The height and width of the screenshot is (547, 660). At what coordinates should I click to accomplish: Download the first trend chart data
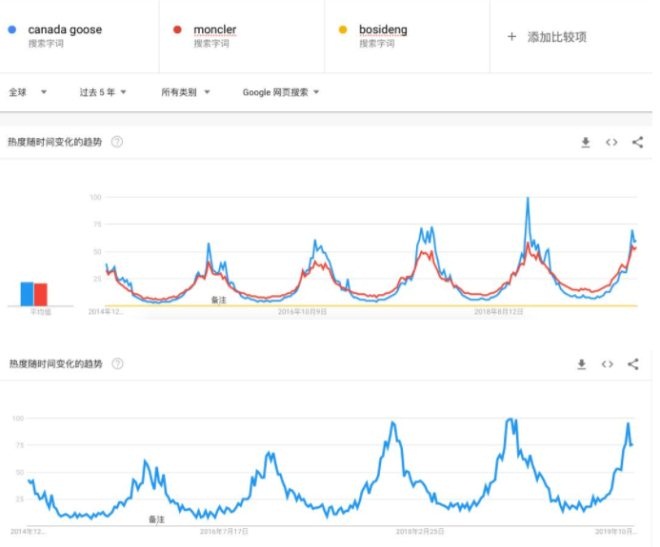point(585,142)
